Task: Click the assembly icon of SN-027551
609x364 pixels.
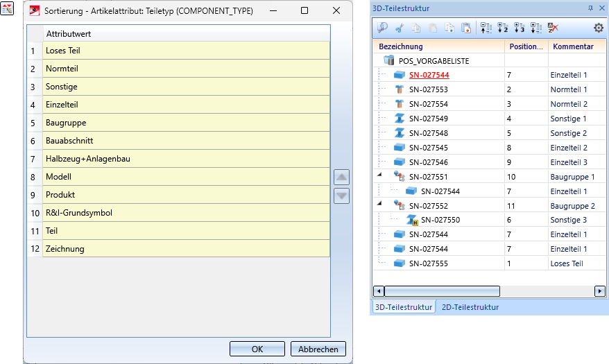Action: (x=400, y=177)
